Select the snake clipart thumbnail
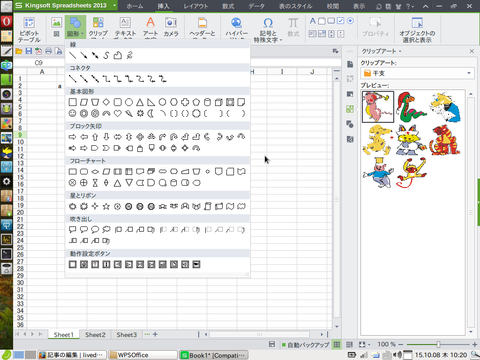480x360 pixels. tap(412, 107)
